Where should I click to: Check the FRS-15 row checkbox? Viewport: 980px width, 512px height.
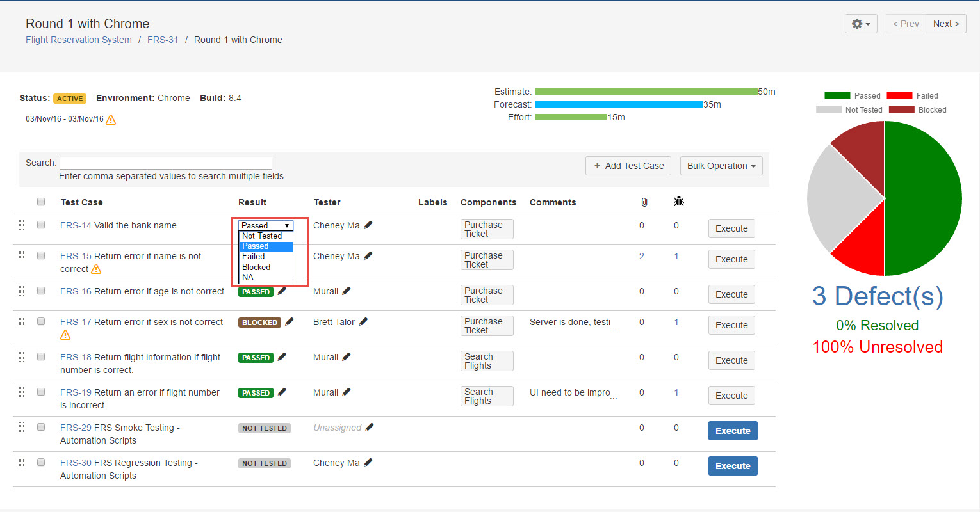tap(41, 255)
